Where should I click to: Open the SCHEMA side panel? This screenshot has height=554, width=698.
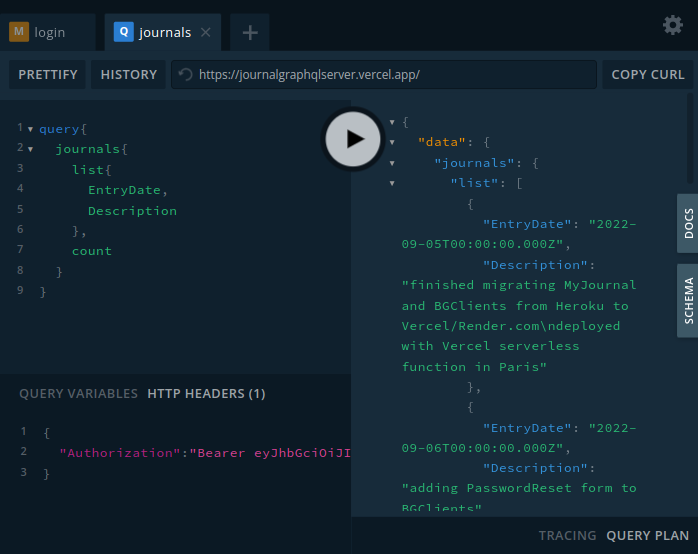pyautogui.click(x=688, y=301)
